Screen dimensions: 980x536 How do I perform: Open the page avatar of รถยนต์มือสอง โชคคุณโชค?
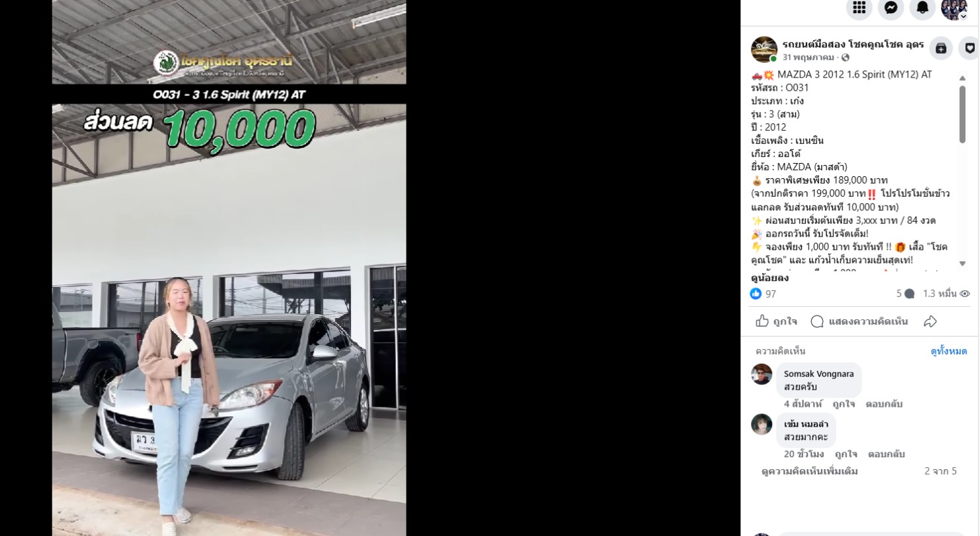[764, 50]
